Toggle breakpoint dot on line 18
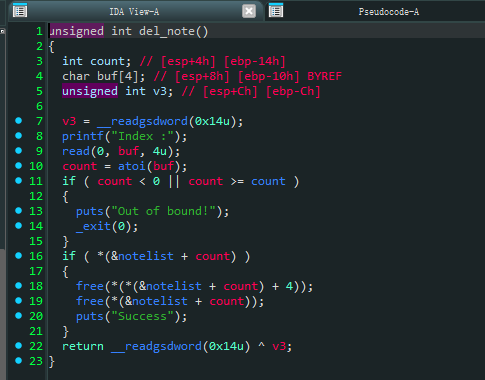 point(19,286)
